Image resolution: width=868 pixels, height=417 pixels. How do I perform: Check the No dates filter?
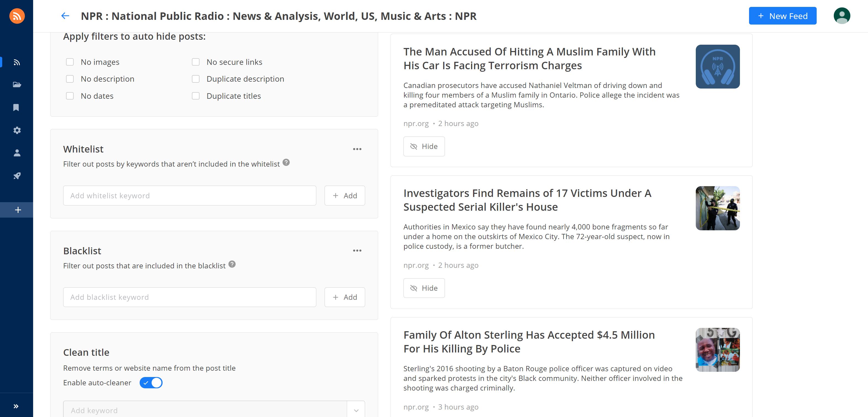coord(70,96)
